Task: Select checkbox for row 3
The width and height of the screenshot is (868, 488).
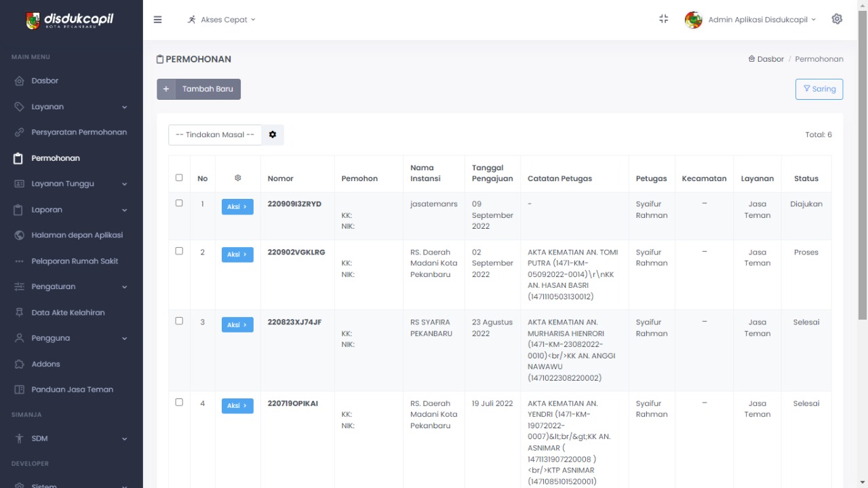Action: pos(179,321)
